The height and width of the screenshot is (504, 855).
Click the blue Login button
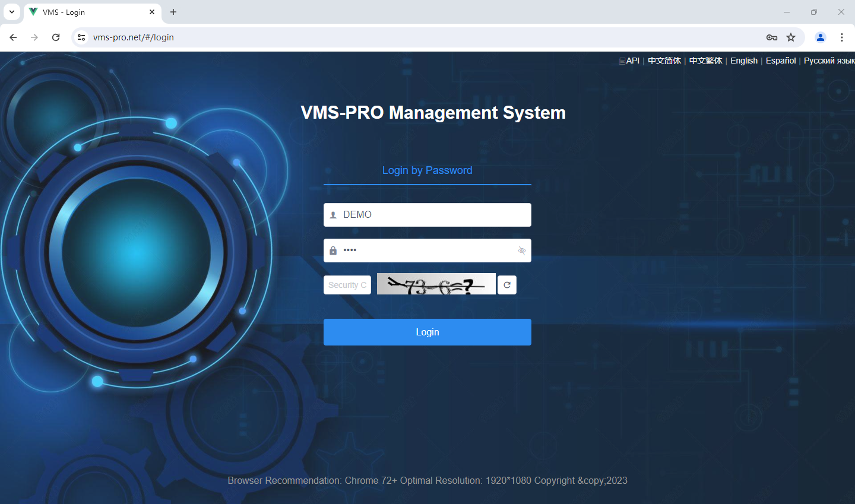click(x=427, y=332)
